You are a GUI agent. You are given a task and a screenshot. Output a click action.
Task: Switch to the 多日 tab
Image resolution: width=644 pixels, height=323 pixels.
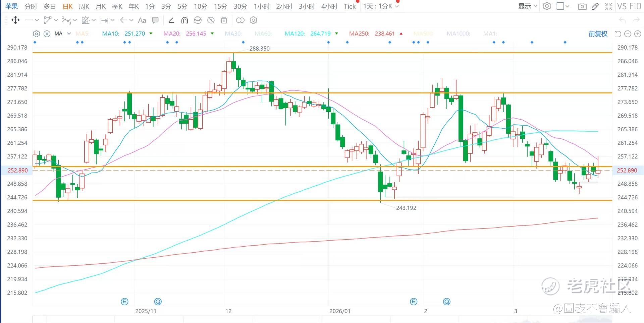(50, 6)
